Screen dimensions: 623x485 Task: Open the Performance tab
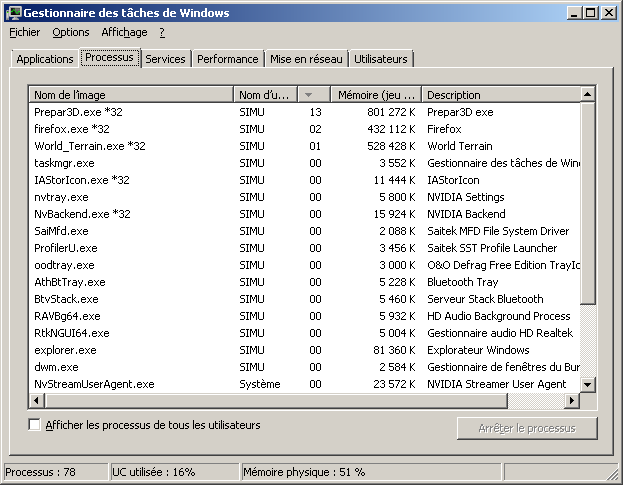tap(228, 59)
